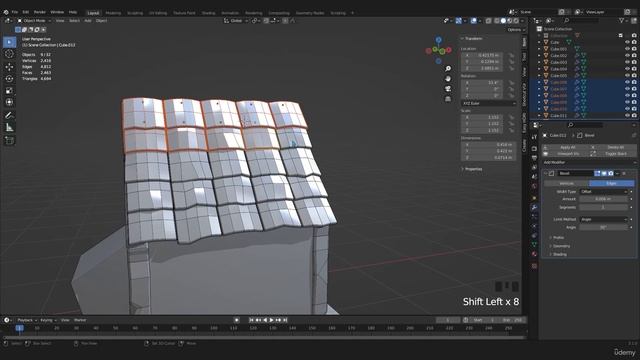The image size is (640, 360).
Task: Open the Material properties tab icon
Action: coord(534,254)
